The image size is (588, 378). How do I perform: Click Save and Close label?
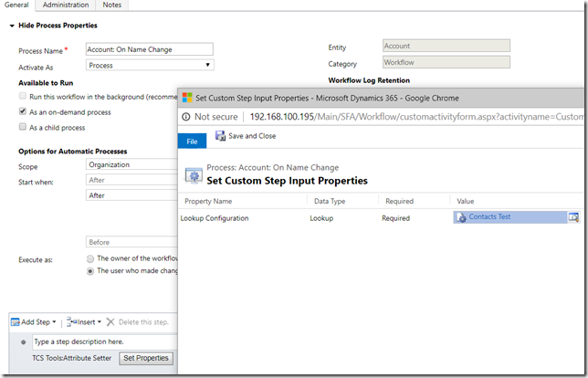click(252, 136)
